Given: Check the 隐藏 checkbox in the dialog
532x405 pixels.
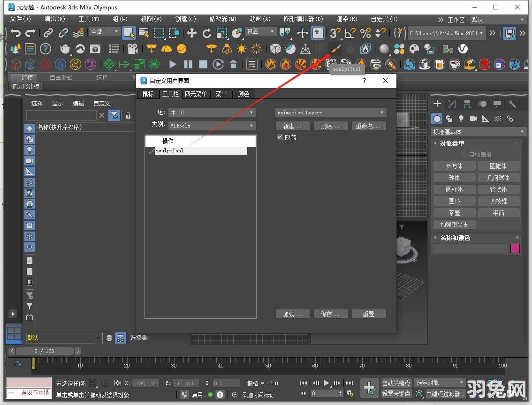Looking at the screenshot, I should [x=280, y=137].
